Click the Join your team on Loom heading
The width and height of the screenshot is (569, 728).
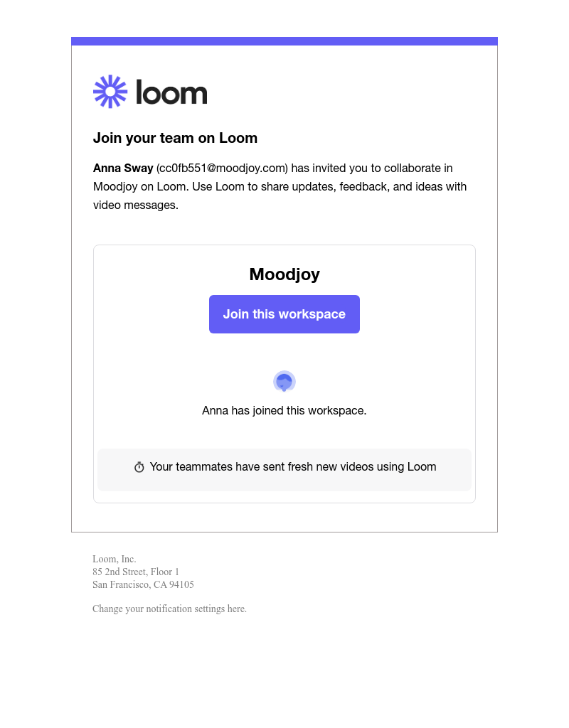click(x=175, y=138)
